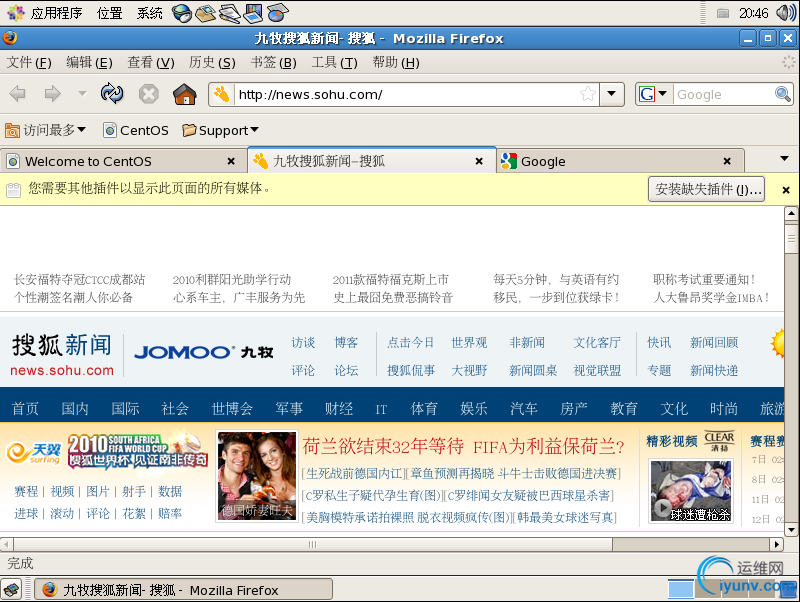Click the stop loading icon
The image size is (800, 602).
pos(148,94)
